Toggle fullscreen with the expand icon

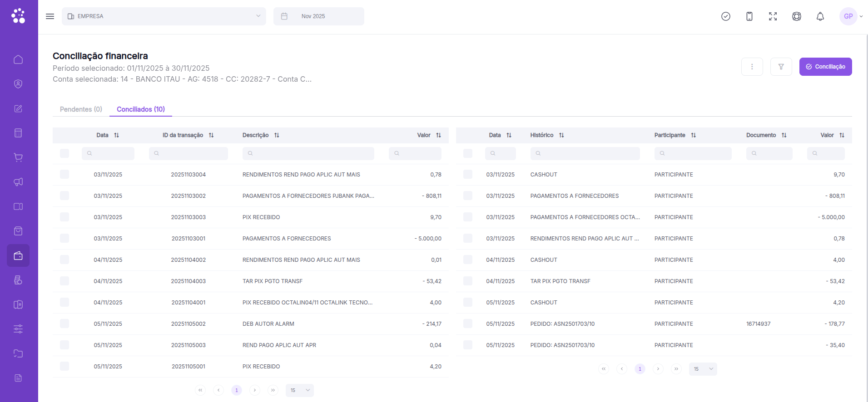pos(773,16)
